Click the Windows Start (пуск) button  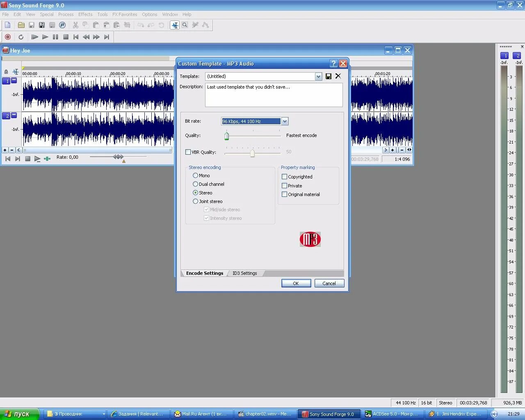click(x=20, y=414)
